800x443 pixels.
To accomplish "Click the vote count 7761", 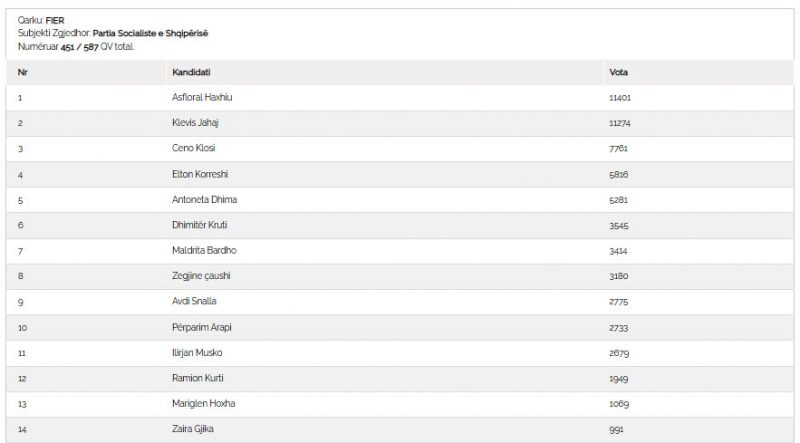I will pos(618,149).
